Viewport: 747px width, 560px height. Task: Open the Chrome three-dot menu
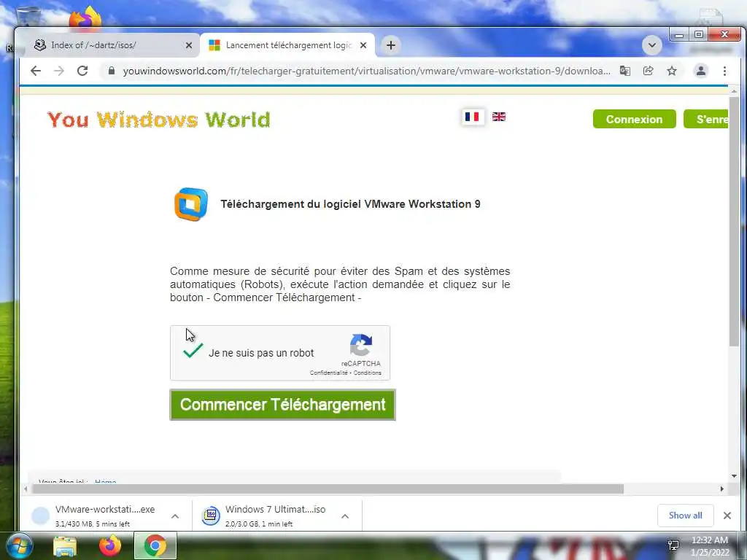[724, 71]
